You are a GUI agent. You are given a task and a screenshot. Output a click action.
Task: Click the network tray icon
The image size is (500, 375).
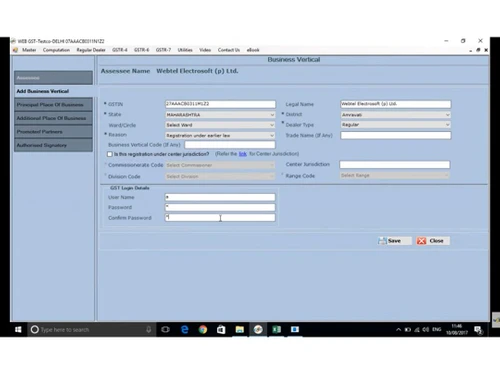417,330
